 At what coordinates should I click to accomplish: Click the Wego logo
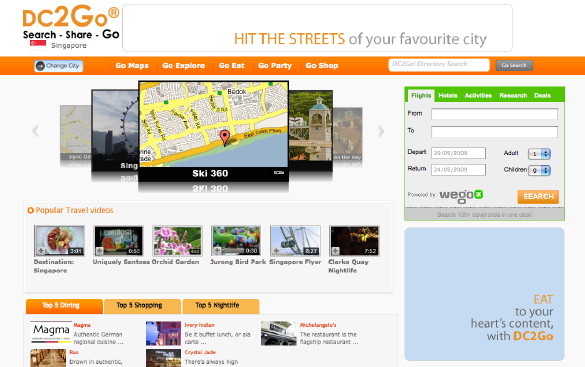[461, 195]
